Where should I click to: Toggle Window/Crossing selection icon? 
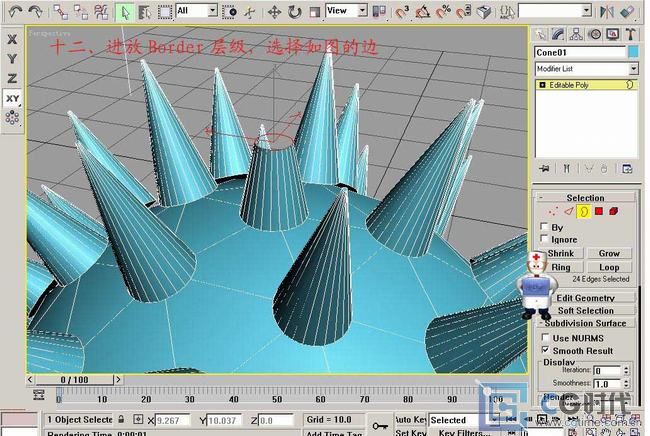(229, 12)
